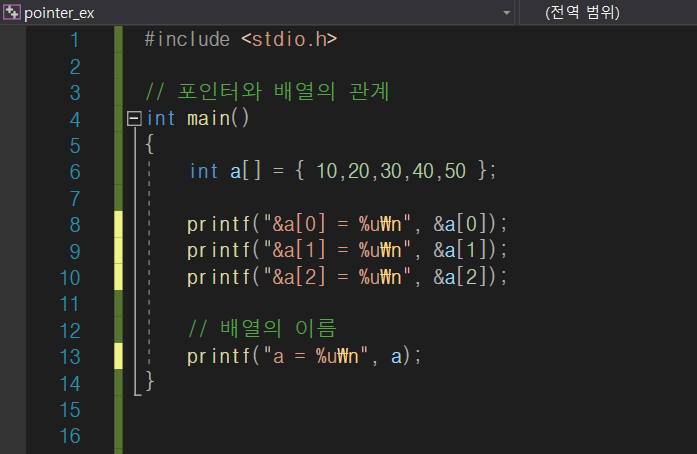Click the printf line with &a[1]
697x454 pixels.
point(347,250)
